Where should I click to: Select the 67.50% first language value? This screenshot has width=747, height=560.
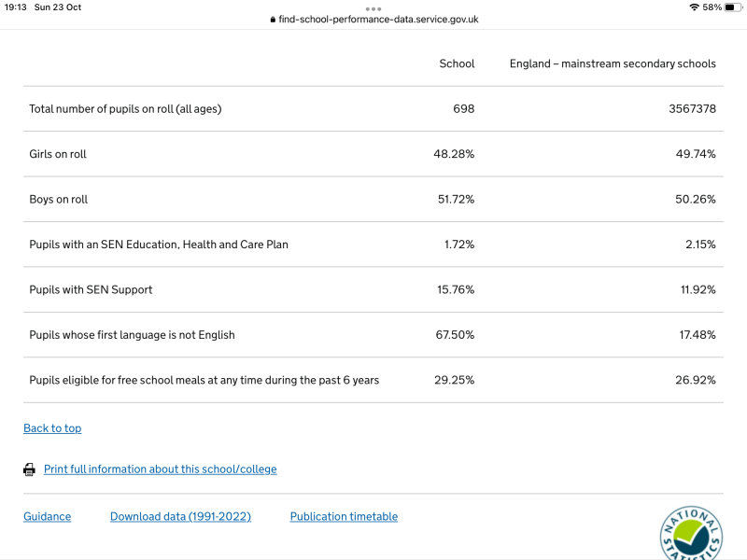[x=454, y=335]
